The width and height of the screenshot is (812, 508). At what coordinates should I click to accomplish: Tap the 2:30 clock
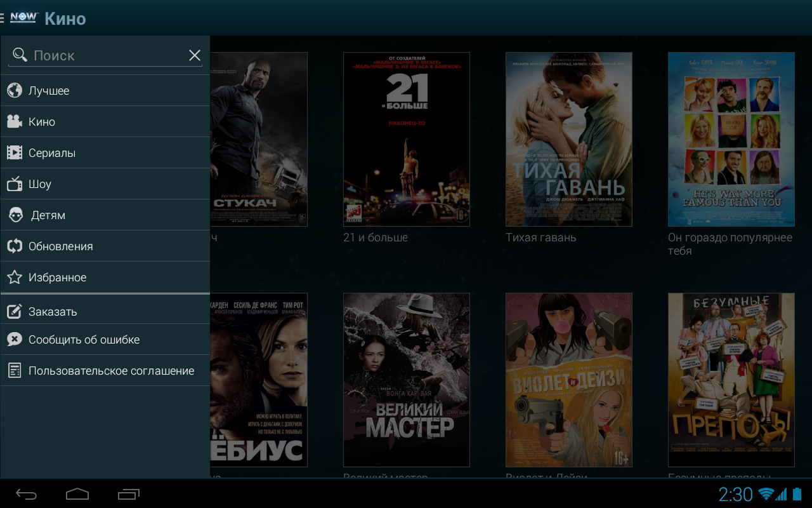735,494
